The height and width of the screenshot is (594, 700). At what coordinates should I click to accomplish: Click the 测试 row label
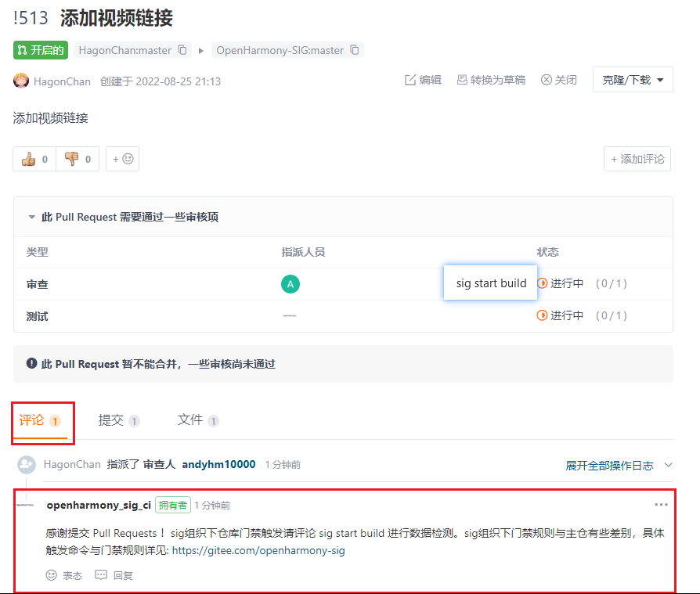(37, 316)
